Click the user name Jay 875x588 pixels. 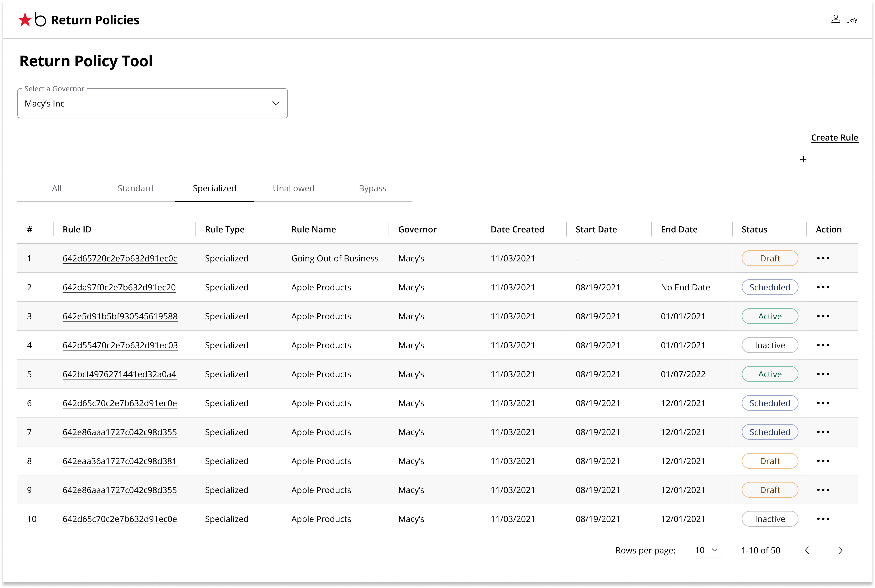tap(852, 19)
